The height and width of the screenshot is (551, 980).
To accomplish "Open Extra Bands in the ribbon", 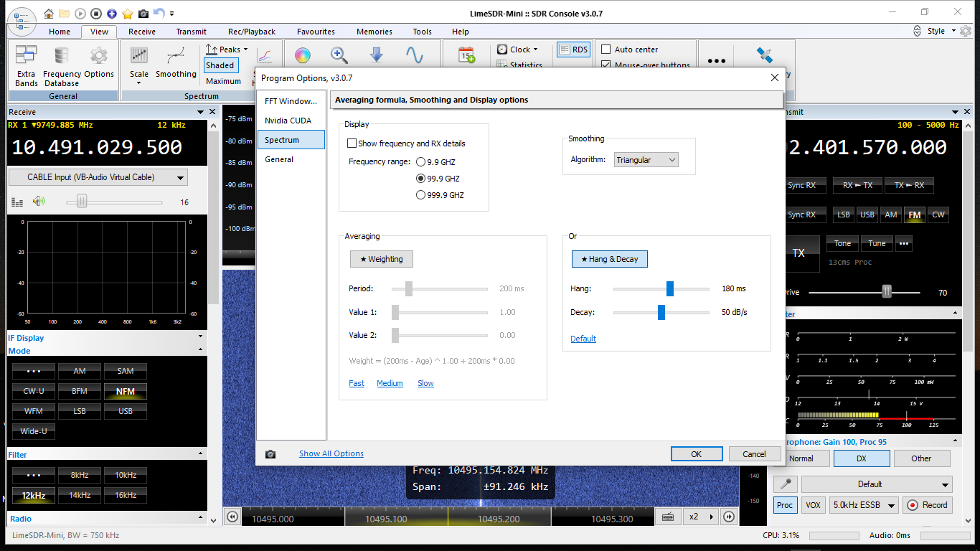I will [x=27, y=66].
